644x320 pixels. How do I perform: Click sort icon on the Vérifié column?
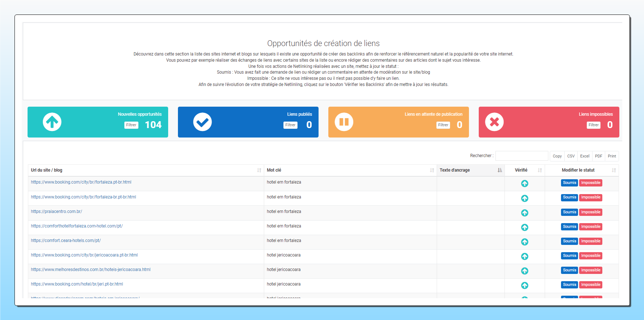coord(540,170)
